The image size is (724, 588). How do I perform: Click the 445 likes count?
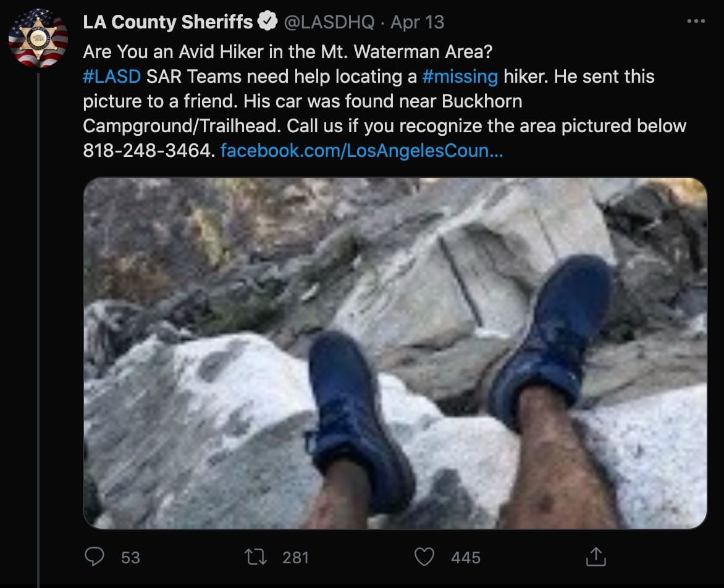click(466, 558)
